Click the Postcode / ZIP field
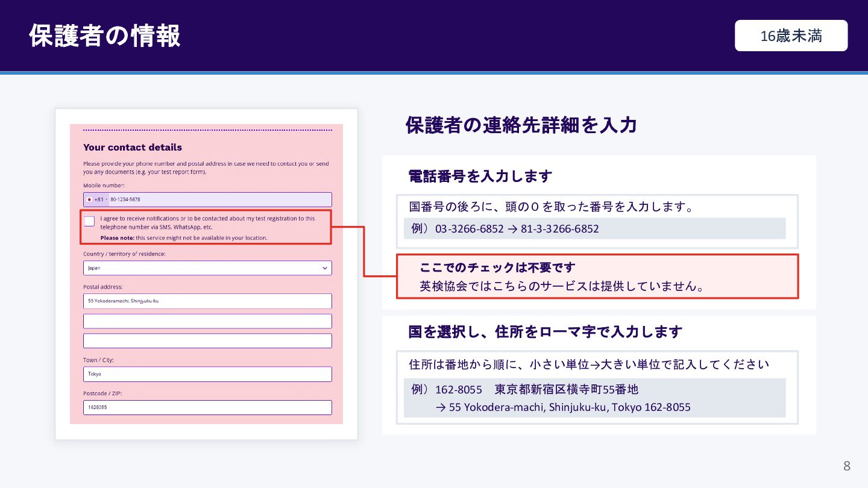The height and width of the screenshot is (488, 868). (207, 407)
